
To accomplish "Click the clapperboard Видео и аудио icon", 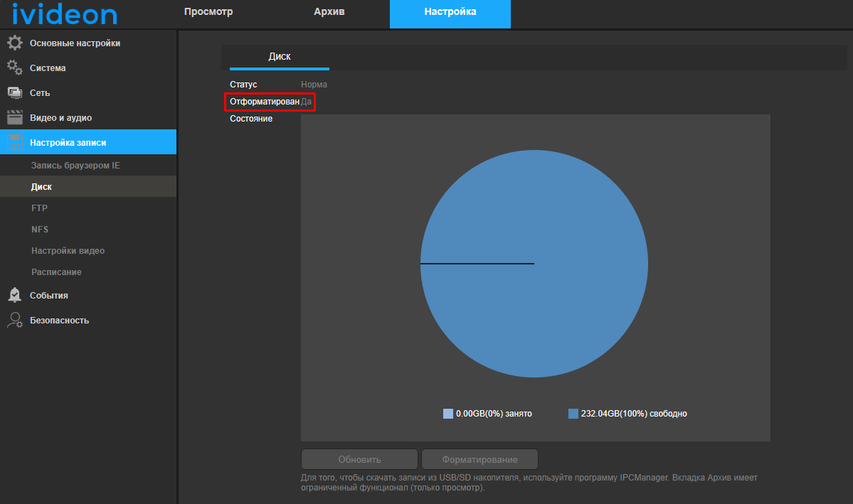I will click(15, 117).
